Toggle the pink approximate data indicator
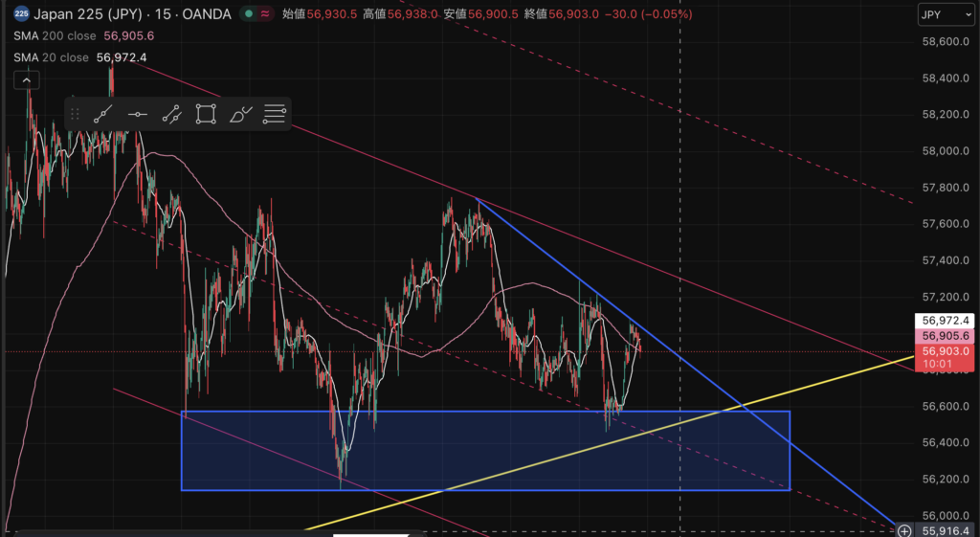980x537 pixels. 264,14
